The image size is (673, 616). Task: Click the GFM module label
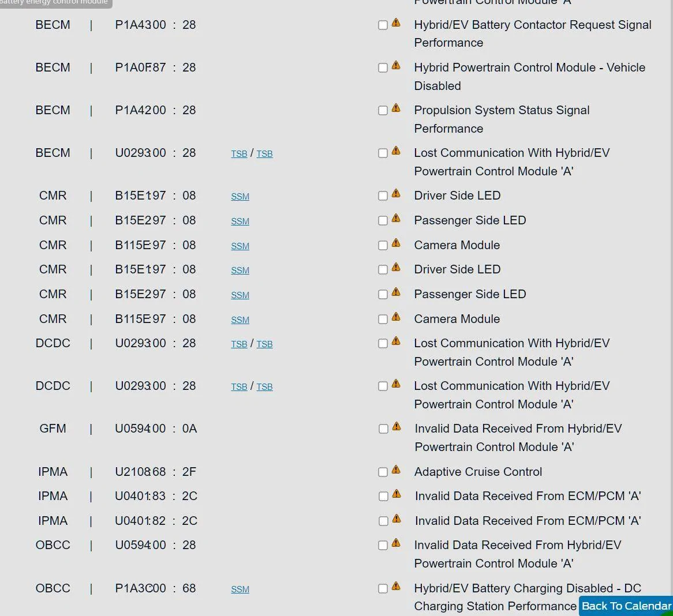(x=53, y=429)
